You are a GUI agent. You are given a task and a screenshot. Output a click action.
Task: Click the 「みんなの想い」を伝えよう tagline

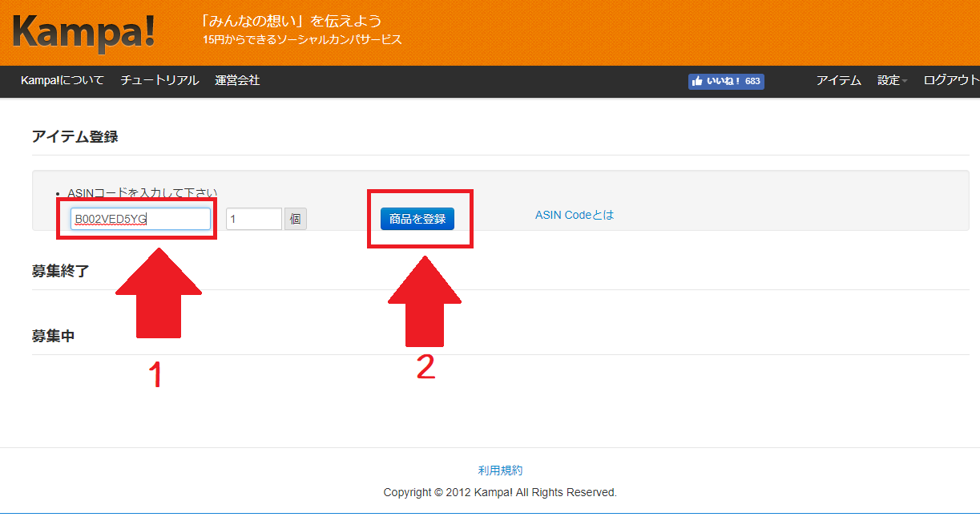pyautogui.click(x=292, y=21)
